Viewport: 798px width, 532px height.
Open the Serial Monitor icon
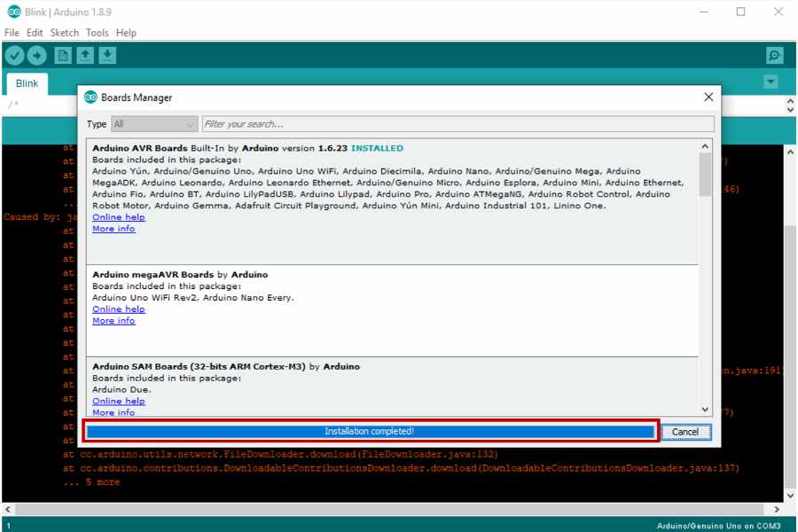[775, 56]
